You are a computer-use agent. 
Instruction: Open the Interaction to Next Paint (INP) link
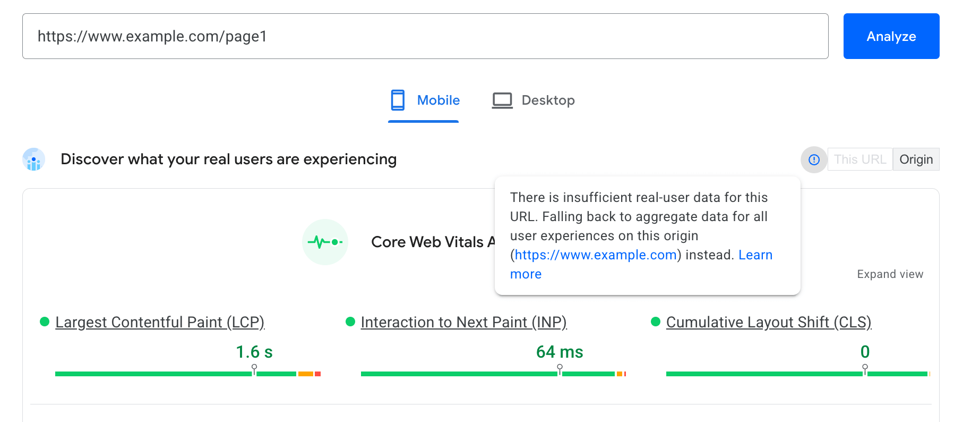click(463, 322)
